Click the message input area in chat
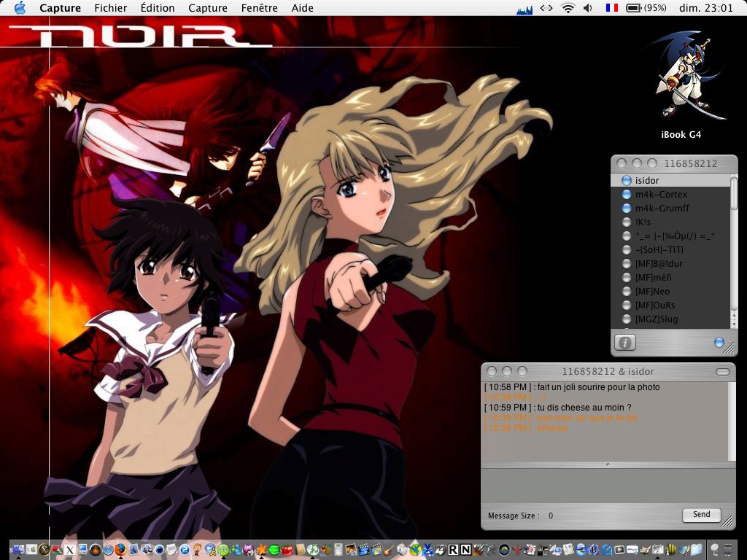Viewport: 747px width, 560px height. [608, 485]
